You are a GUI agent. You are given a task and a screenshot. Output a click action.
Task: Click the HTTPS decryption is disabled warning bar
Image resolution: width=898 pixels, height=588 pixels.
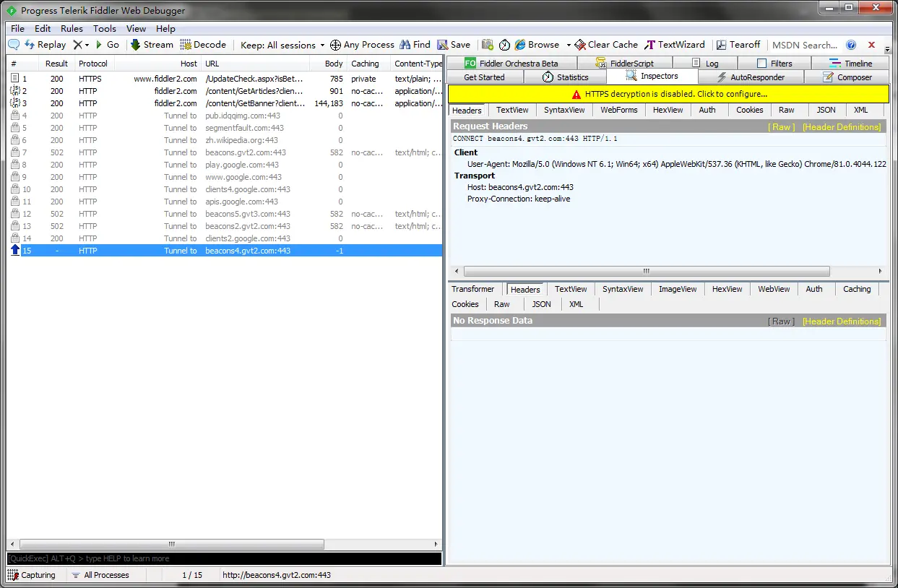(668, 94)
